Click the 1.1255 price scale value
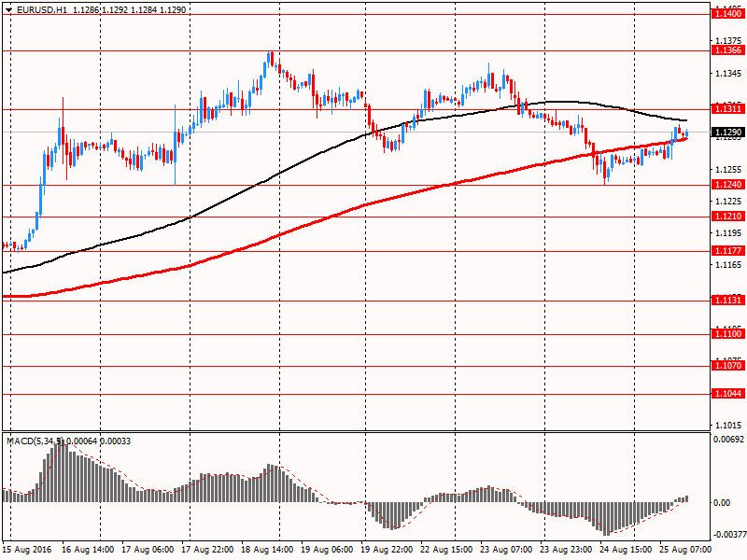The image size is (747, 560). 728,170
